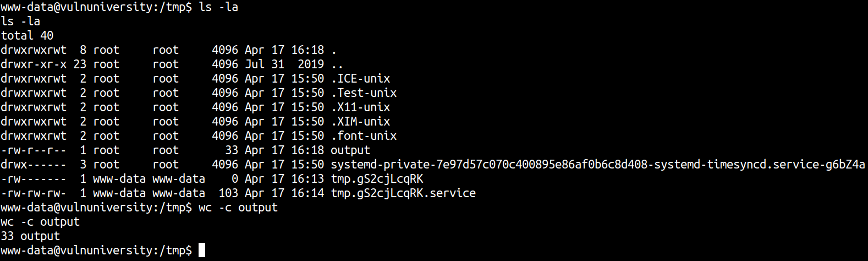Select the 'Jul 31 2019' date entry

pos(284,64)
